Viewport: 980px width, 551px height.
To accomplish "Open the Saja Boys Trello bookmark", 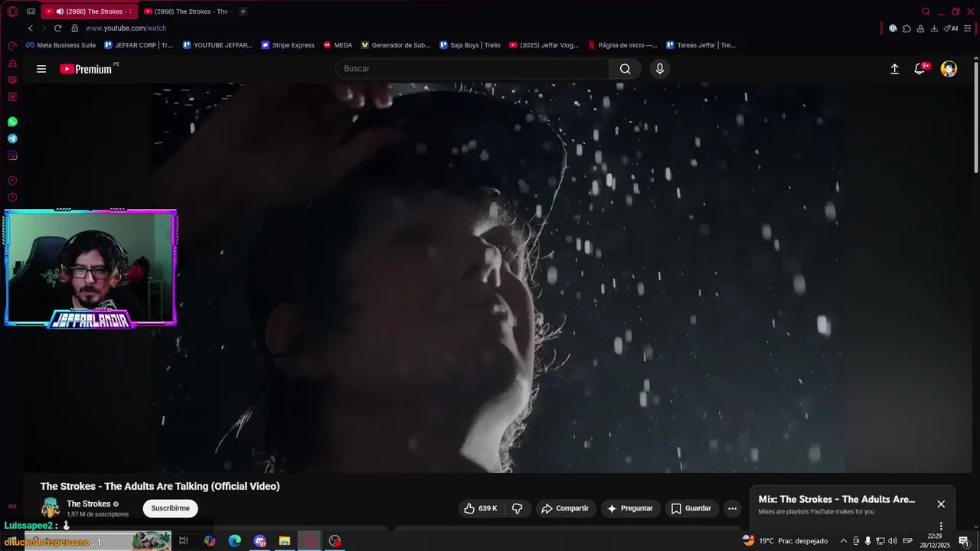I will tap(470, 45).
